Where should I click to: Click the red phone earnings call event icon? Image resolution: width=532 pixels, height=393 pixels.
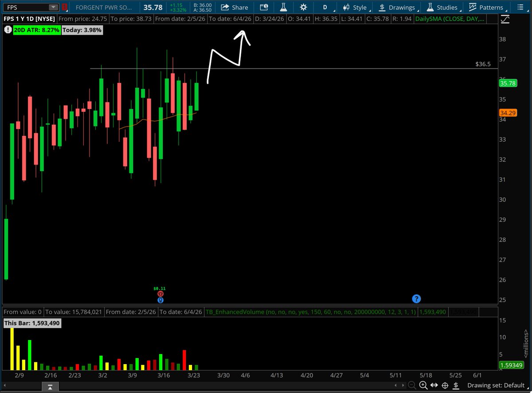pyautogui.click(x=160, y=294)
